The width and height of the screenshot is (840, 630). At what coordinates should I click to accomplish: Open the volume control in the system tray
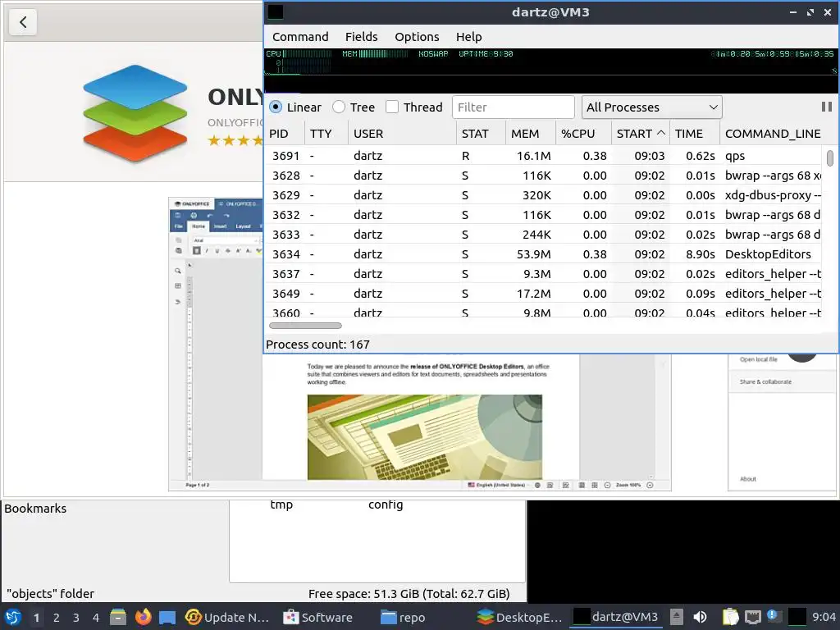(700, 617)
